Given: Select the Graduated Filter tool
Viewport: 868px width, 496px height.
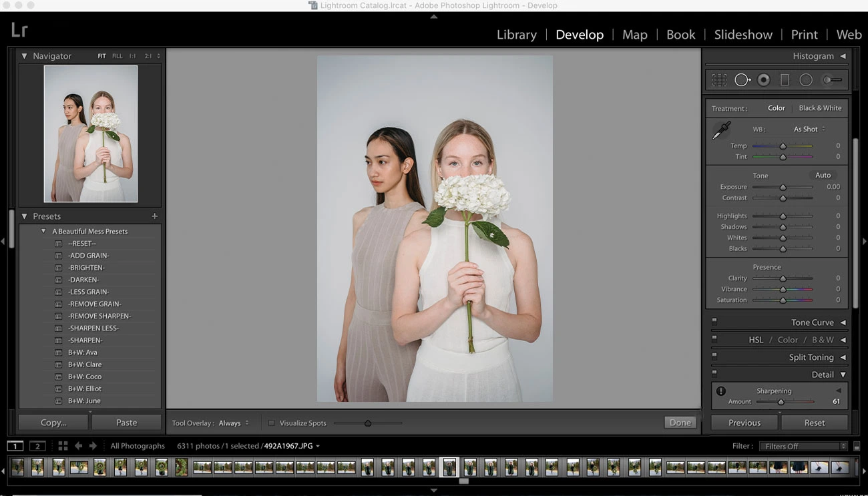Looking at the screenshot, I should (x=785, y=80).
